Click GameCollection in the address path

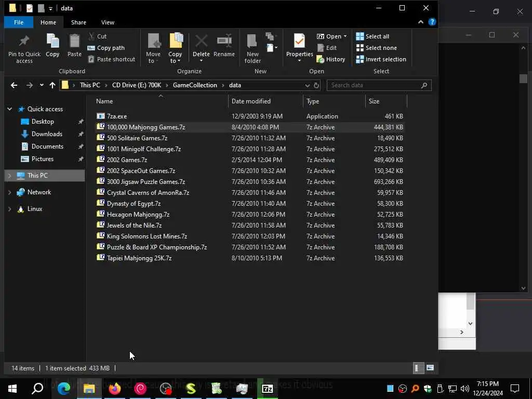click(195, 85)
